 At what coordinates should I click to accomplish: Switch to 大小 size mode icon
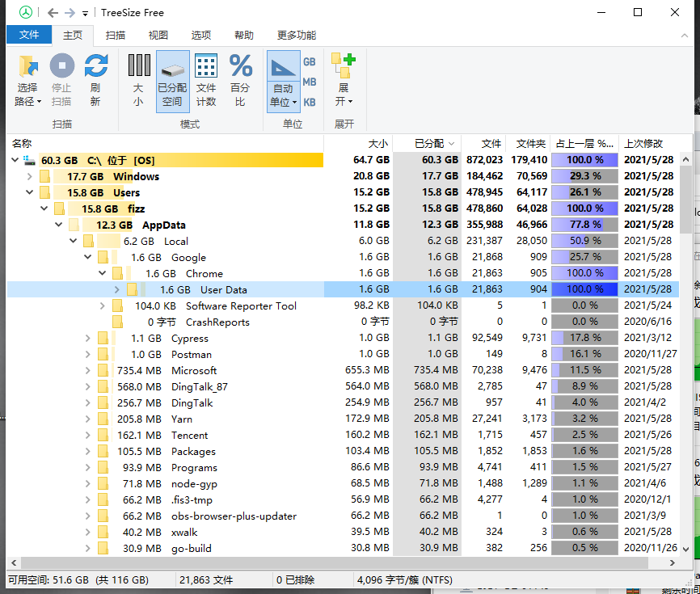coord(139,65)
